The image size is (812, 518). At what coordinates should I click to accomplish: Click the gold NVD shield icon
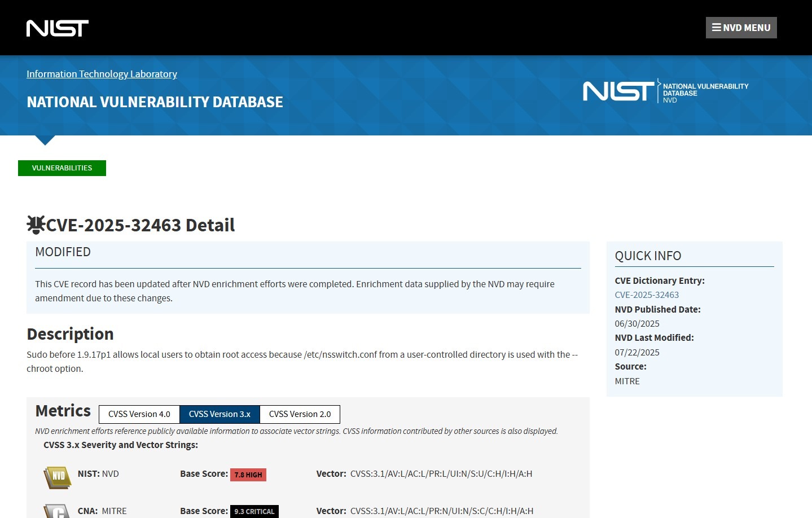(x=57, y=477)
